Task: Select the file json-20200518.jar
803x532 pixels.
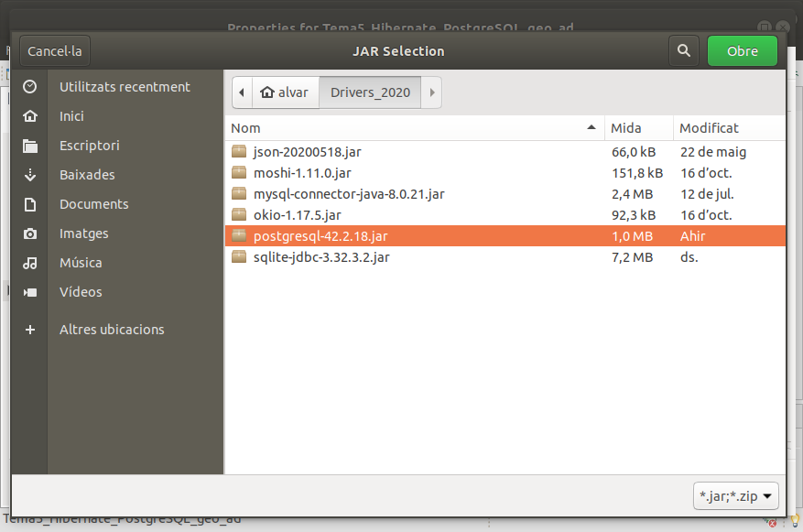Action: point(505,152)
